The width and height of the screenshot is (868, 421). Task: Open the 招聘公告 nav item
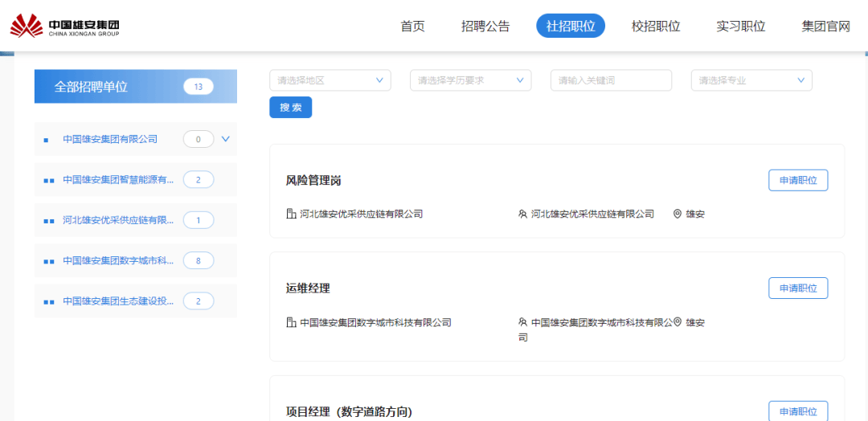[485, 26]
